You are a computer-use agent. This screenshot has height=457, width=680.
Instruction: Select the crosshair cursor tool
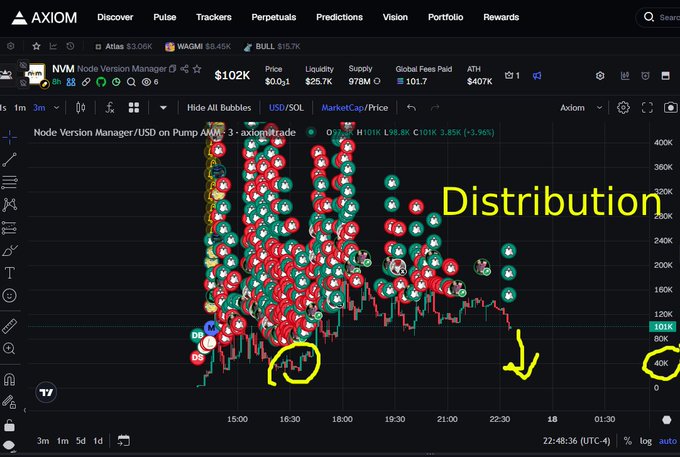point(10,137)
